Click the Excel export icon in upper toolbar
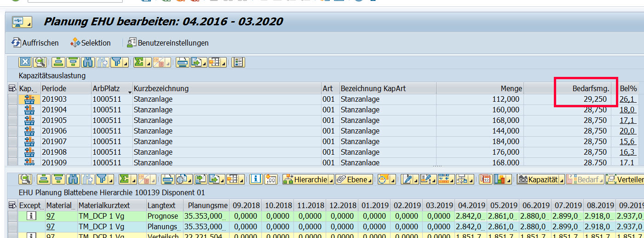Screen dimensions: 644x238 (x=25, y=62)
